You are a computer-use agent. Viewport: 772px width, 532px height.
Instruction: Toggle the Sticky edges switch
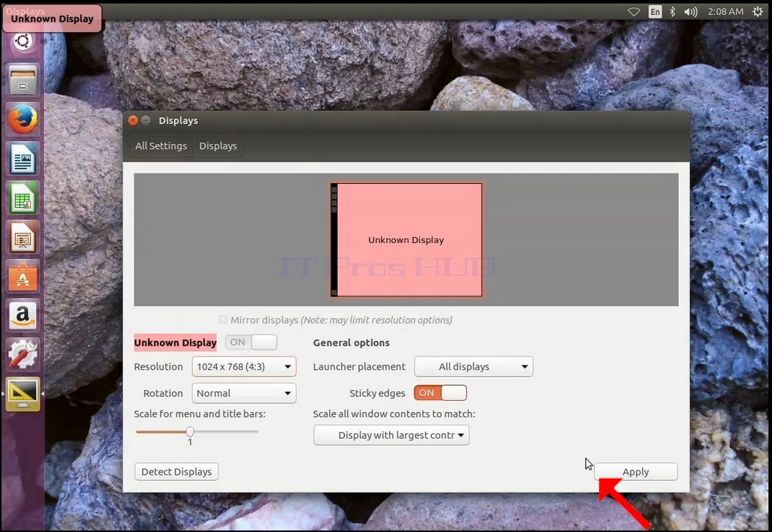(440, 392)
